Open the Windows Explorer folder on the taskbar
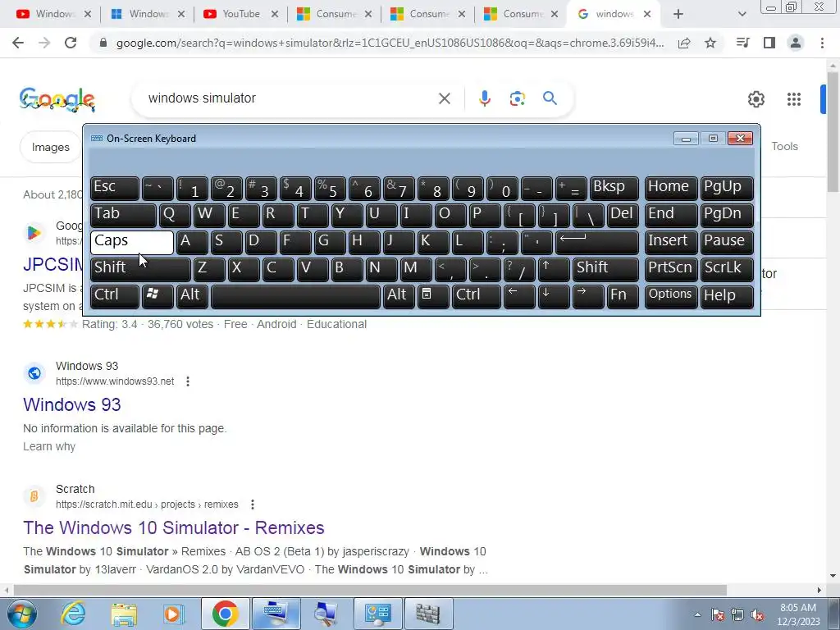This screenshot has width=840, height=630. pyautogui.click(x=123, y=614)
